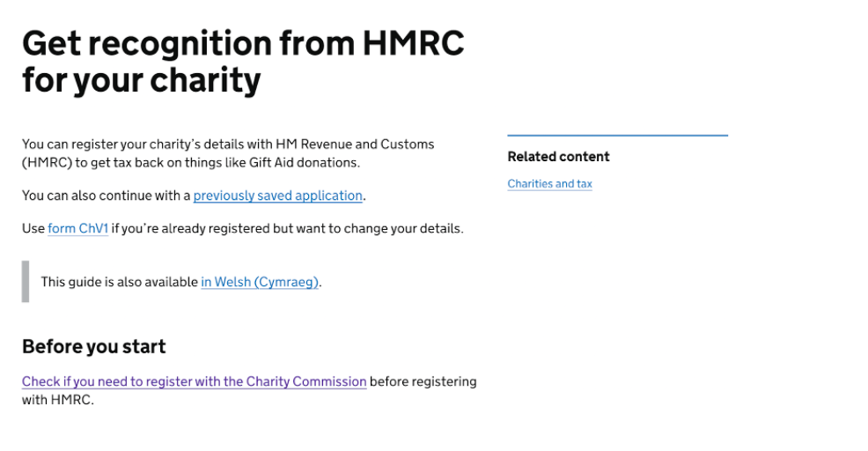Viewport: 868px width, 451px height.
Task: Click the 'with HMRC.' closing text
Action: [57, 400]
